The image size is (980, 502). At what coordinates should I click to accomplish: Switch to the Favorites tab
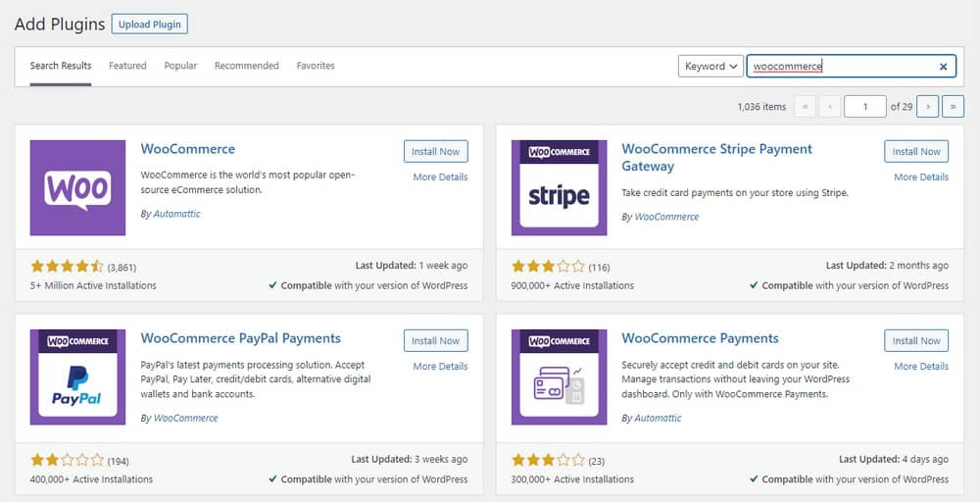click(x=316, y=66)
